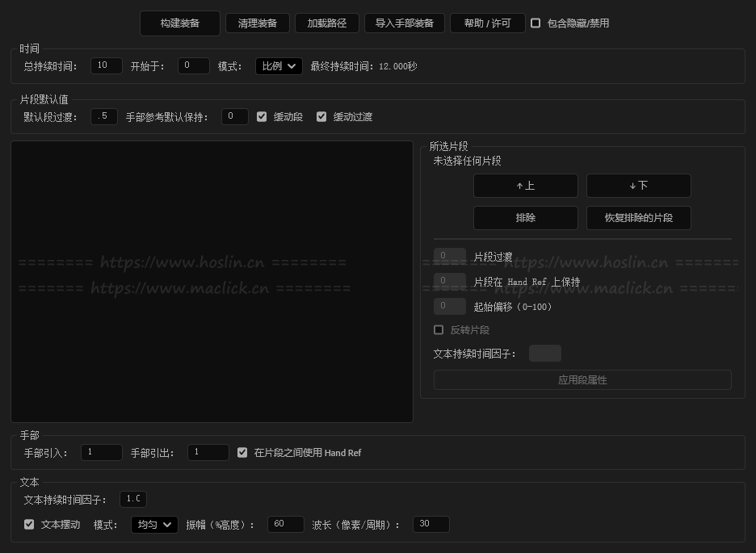Screen dimensions: 756x553
Task: Move segment up with ↑上 button
Action: point(526,186)
